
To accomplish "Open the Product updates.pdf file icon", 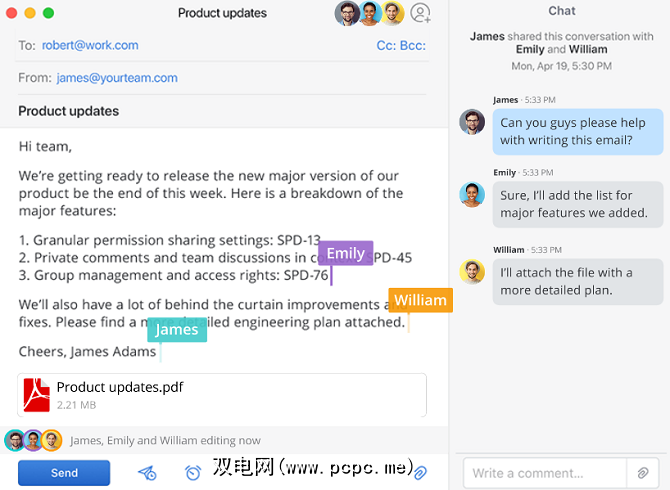I will click(x=36, y=395).
